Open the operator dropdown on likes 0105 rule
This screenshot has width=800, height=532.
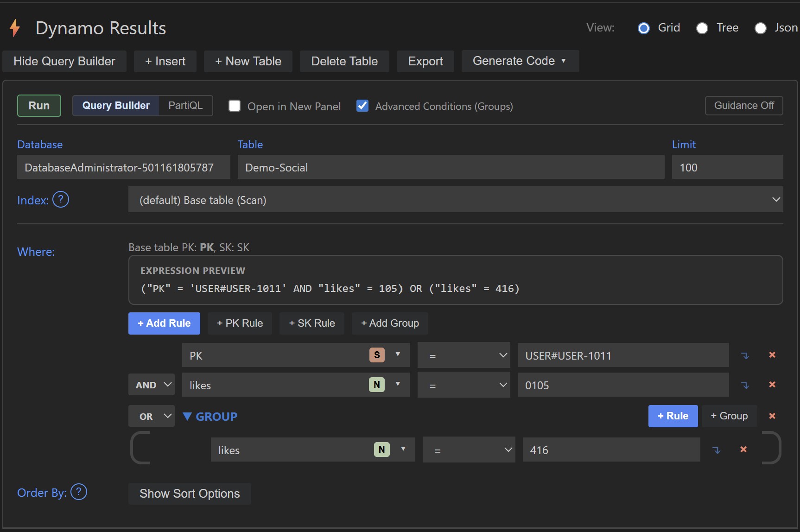464,385
